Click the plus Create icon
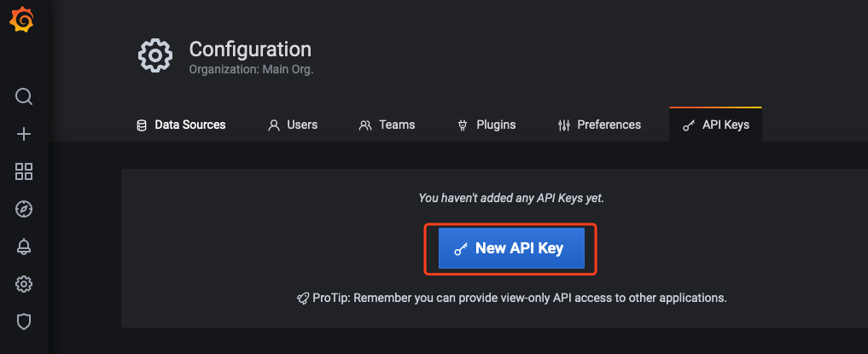Screen dimensions: 868x354 [24, 134]
